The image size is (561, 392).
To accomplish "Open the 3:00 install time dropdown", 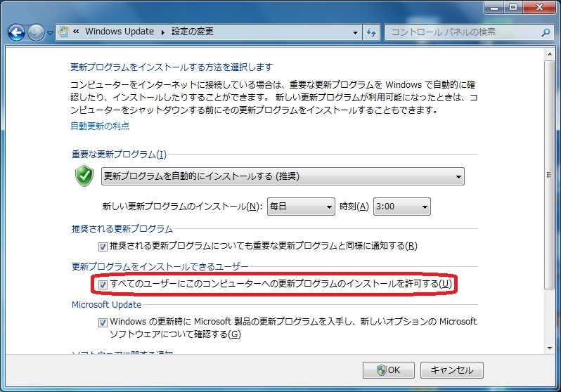I will pos(402,207).
